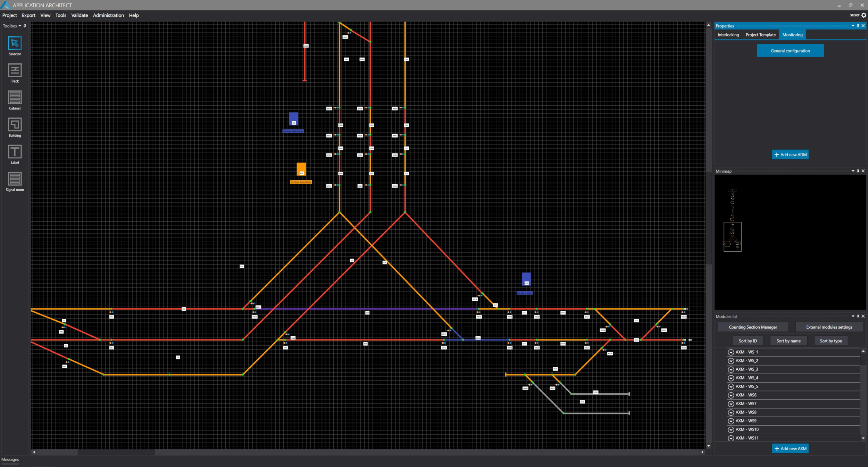Switch to the Interlocking tab
This screenshot has height=467, width=868.
tap(728, 35)
